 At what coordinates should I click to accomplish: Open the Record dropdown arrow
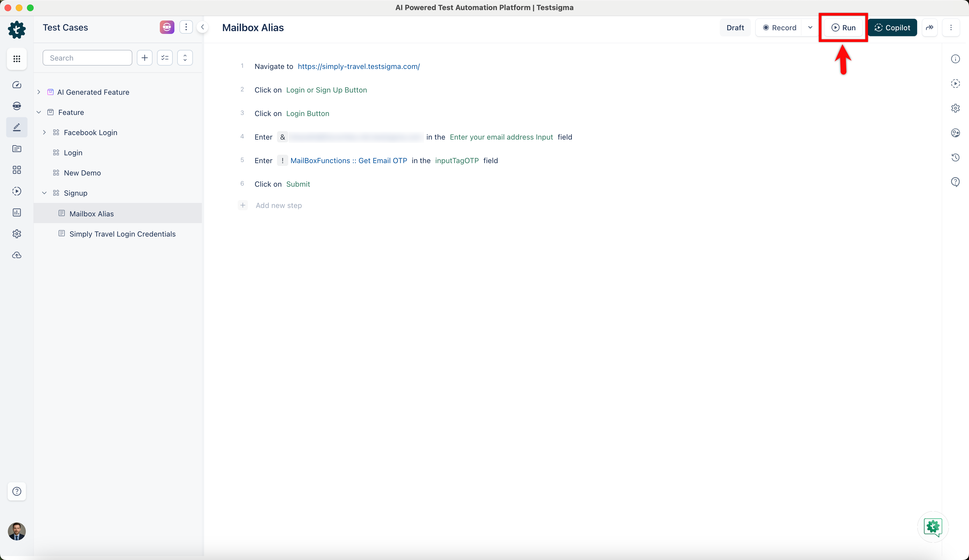pyautogui.click(x=810, y=28)
